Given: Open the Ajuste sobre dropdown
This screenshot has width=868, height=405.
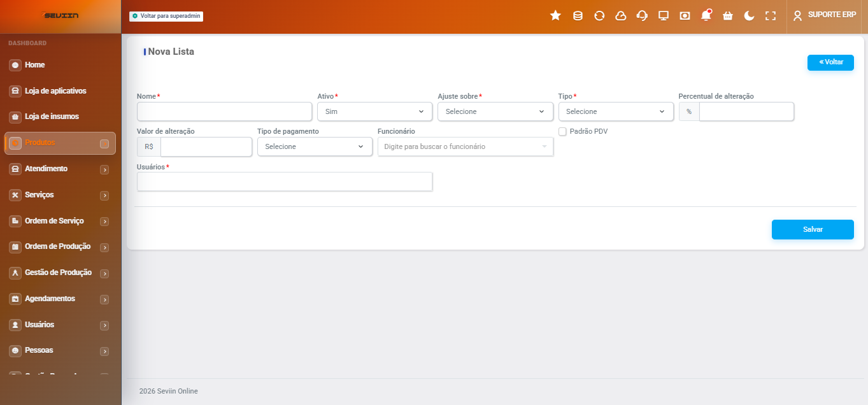Looking at the screenshot, I should (495, 111).
